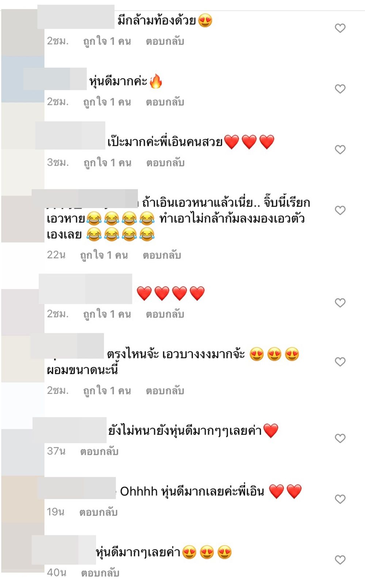Reply to the 22น laughing emoji comment

click(162, 255)
